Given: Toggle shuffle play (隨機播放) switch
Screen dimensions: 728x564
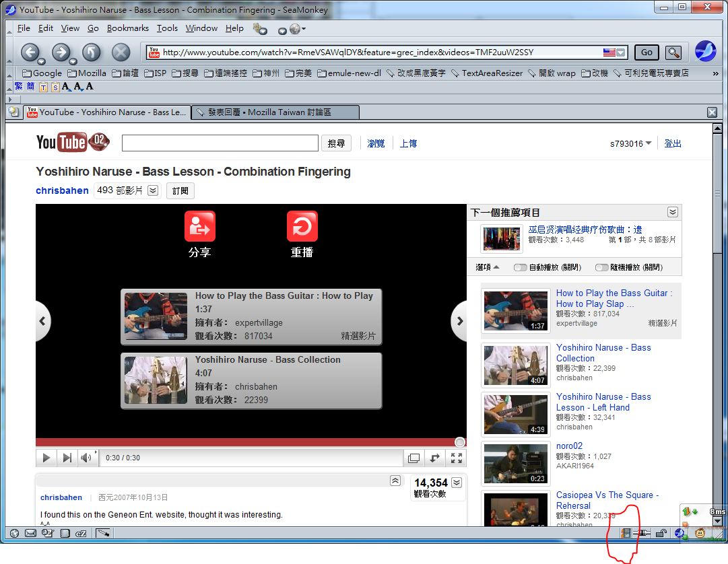Looking at the screenshot, I should pos(601,267).
